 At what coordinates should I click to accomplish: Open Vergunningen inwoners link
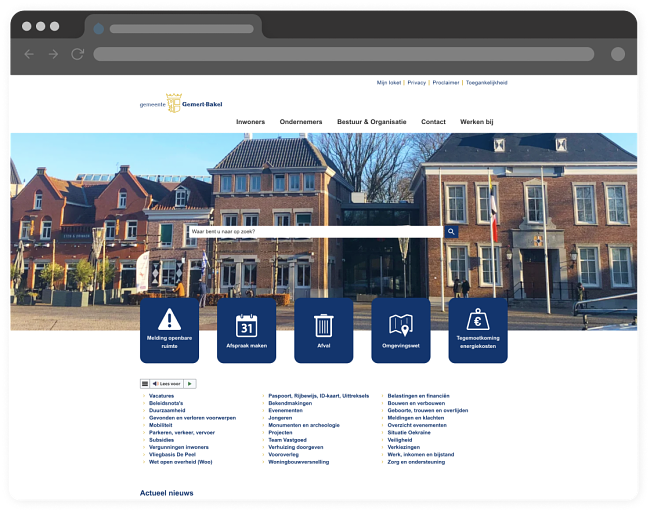179,447
